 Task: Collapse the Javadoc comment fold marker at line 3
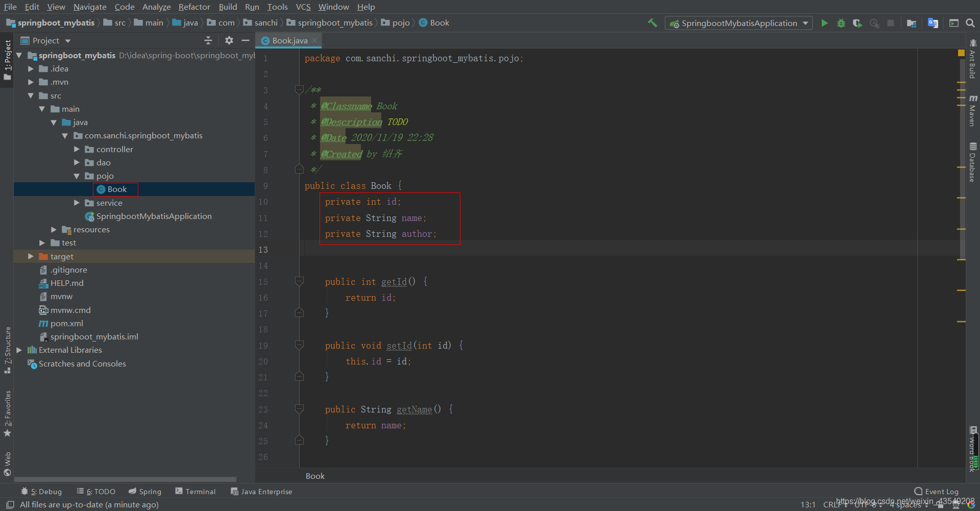[x=299, y=90]
